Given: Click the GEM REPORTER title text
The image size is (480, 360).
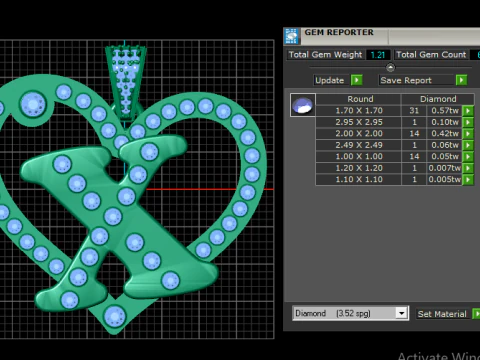Looking at the screenshot, I should 339,33.
